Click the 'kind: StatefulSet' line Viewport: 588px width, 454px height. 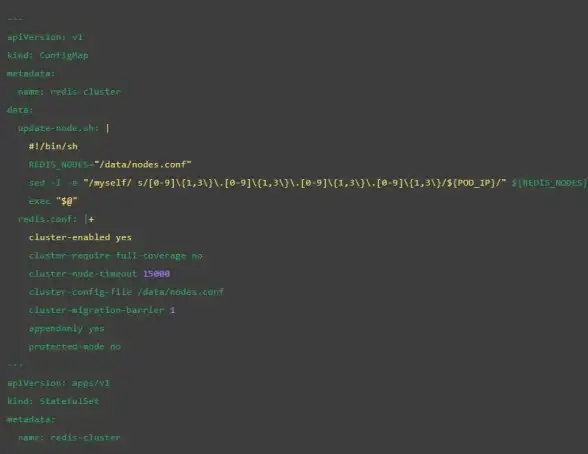[53, 401]
